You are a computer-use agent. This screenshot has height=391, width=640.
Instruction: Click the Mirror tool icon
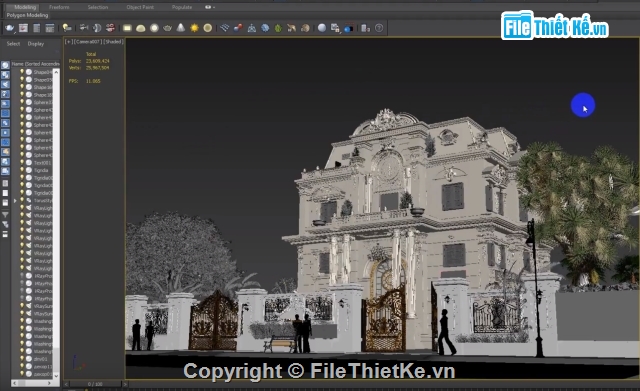pos(97,28)
